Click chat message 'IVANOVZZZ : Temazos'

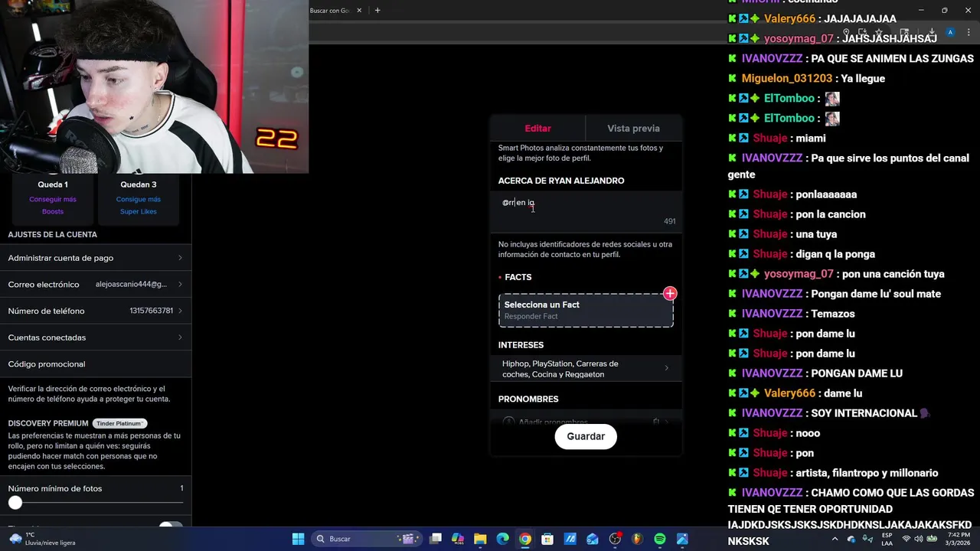coord(799,314)
